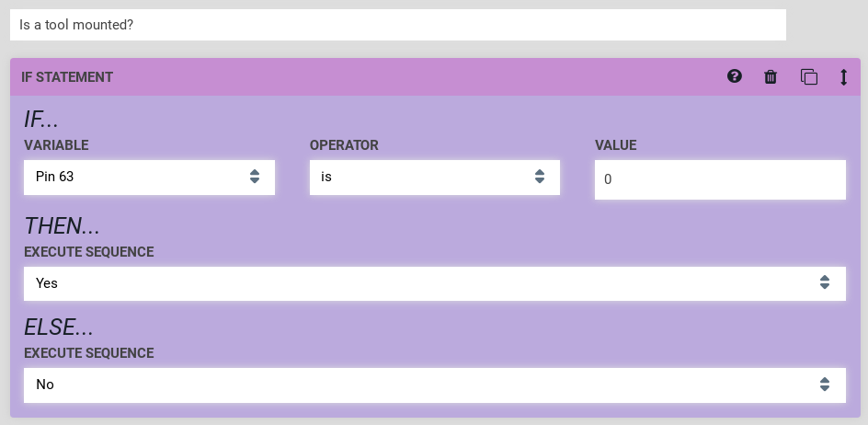The height and width of the screenshot is (425, 868).
Task: Click the ELSE... section heading
Action: click(59, 327)
